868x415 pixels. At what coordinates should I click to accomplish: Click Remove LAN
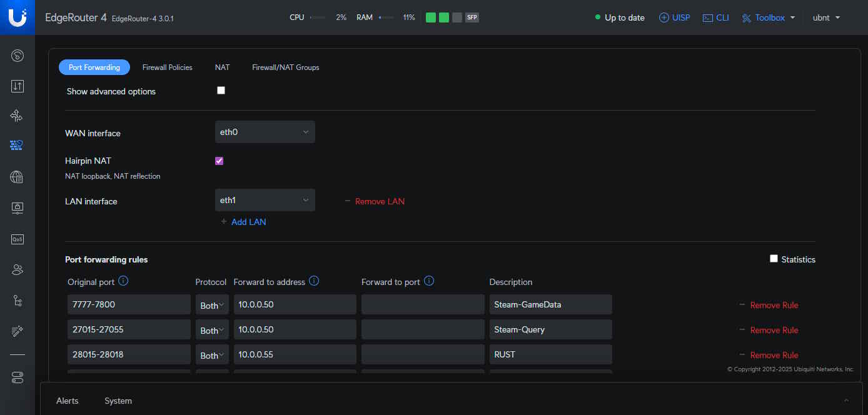[375, 201]
